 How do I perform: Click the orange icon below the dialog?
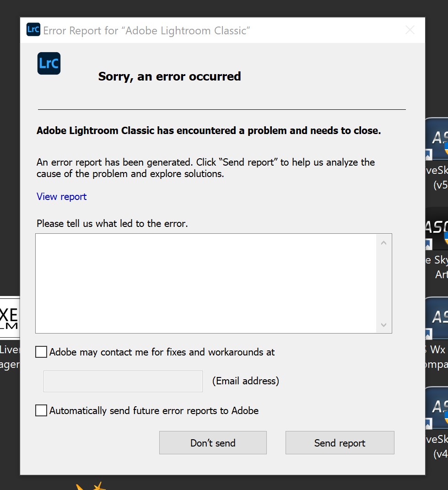90,485
